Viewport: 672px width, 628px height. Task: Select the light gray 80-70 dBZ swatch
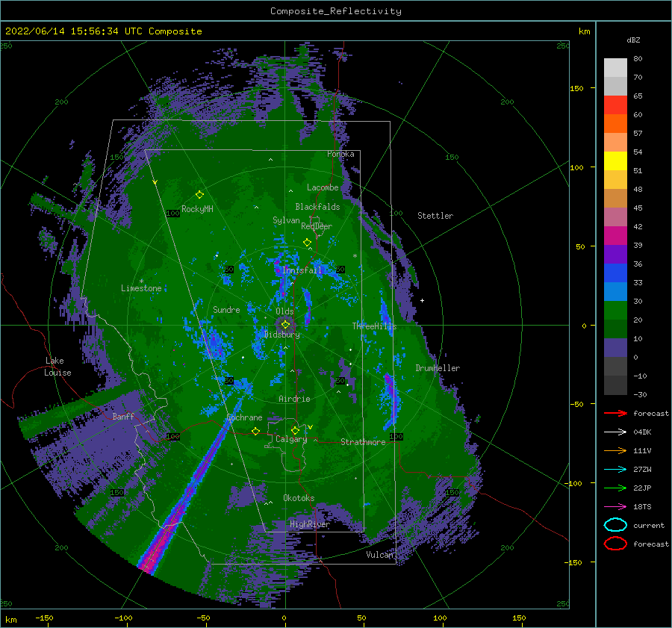point(615,68)
